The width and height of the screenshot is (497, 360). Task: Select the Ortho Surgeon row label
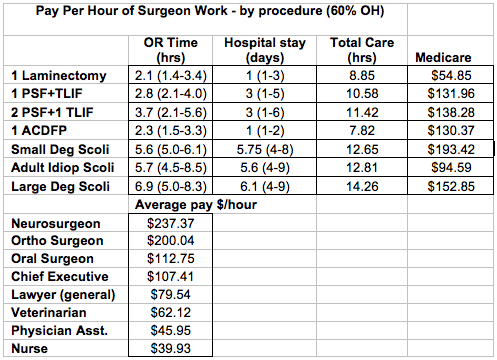(x=66, y=241)
